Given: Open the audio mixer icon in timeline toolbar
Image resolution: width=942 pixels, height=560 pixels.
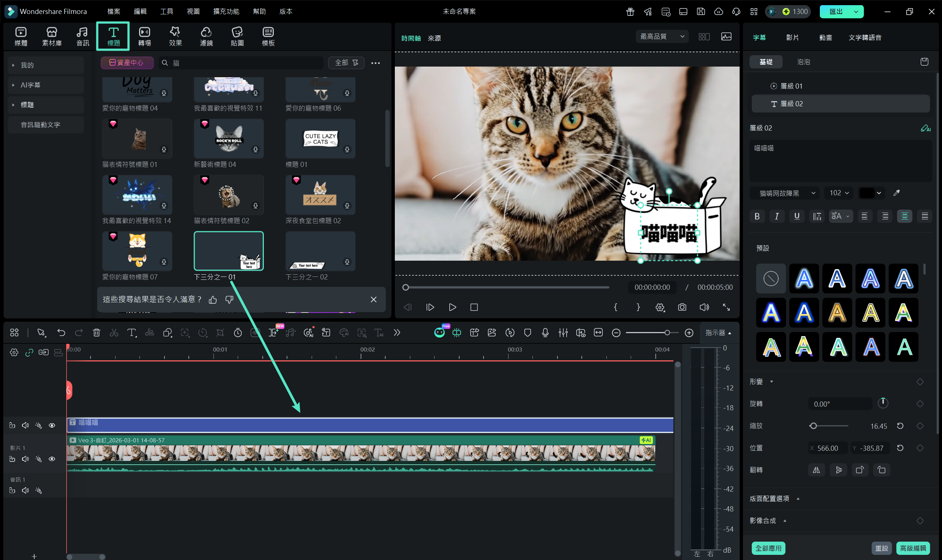Looking at the screenshot, I should point(563,332).
